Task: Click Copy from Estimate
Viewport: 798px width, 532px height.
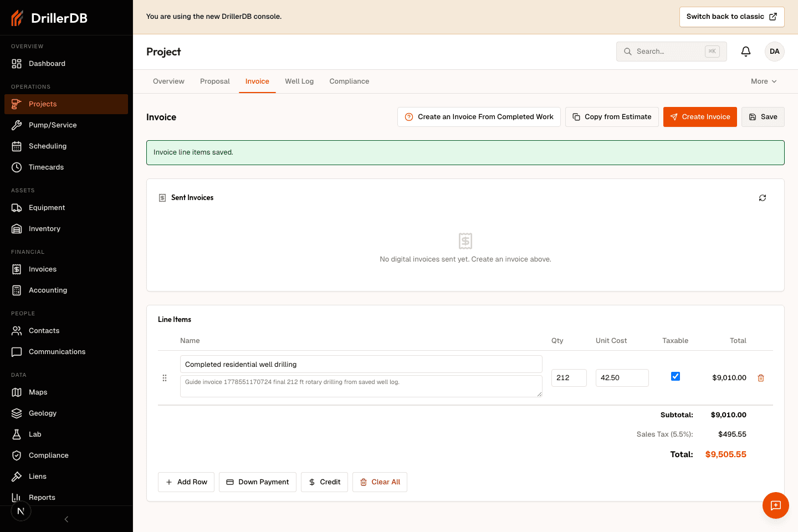Action: [x=612, y=117]
